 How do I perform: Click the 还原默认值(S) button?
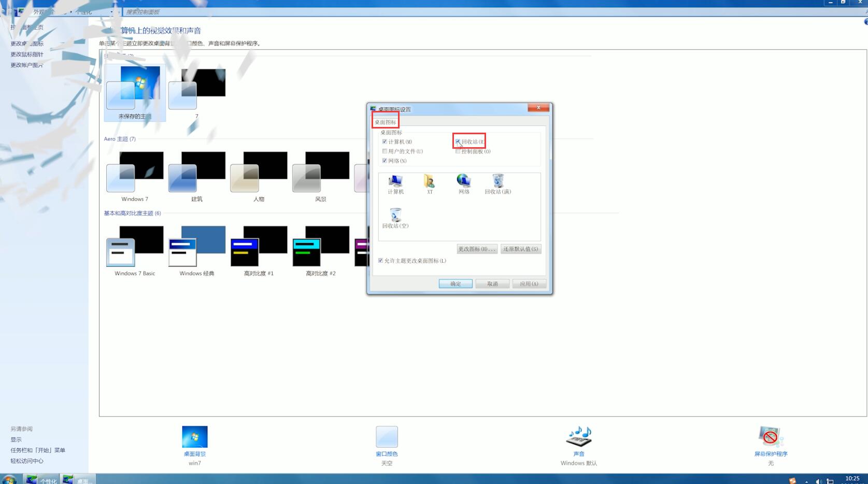pos(521,249)
